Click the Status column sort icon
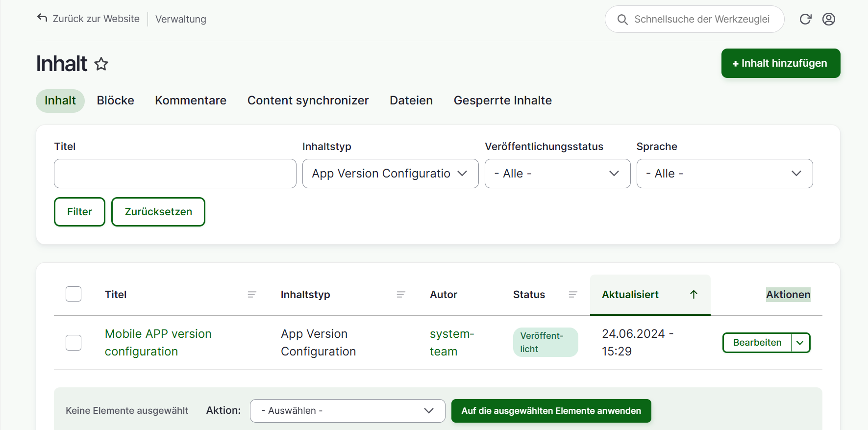The image size is (868, 430). (572, 295)
